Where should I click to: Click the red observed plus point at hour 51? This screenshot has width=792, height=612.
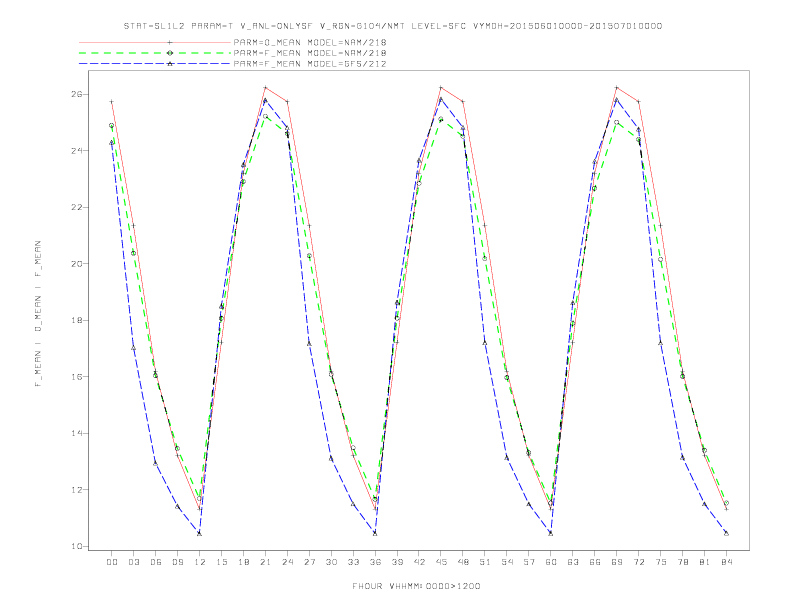[x=485, y=225]
